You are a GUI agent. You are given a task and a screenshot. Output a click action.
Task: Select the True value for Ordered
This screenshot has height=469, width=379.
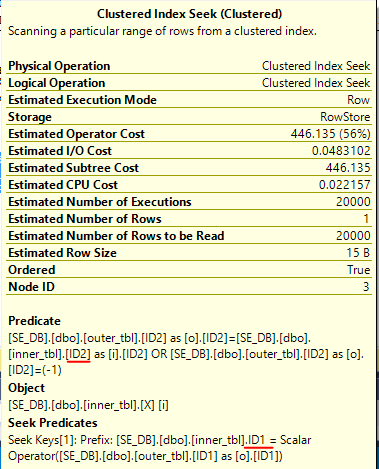point(358,270)
